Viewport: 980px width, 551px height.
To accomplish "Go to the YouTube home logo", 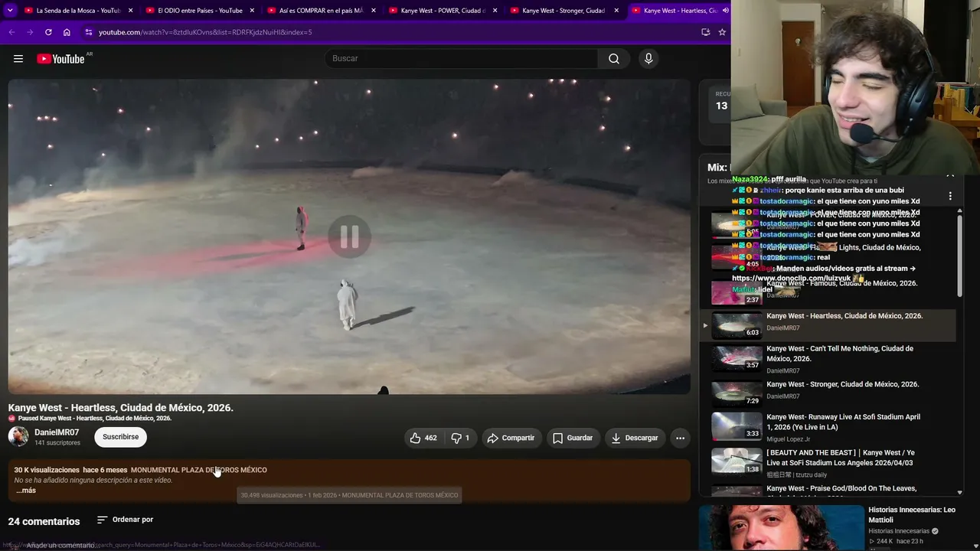I will (60, 59).
